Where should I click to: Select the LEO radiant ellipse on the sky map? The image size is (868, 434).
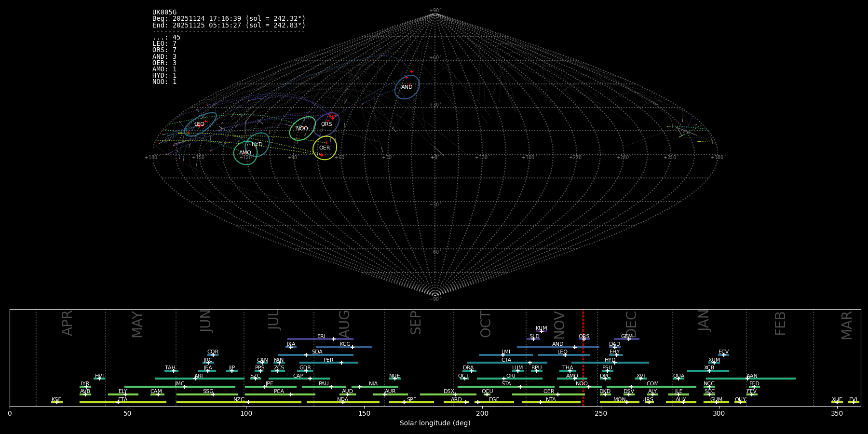tap(200, 124)
